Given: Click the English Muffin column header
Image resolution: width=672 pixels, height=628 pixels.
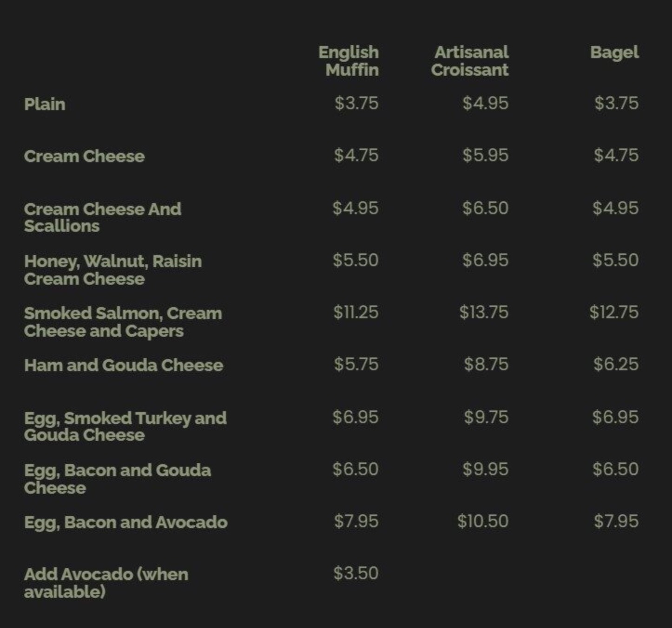Looking at the screenshot, I should click(x=349, y=61).
